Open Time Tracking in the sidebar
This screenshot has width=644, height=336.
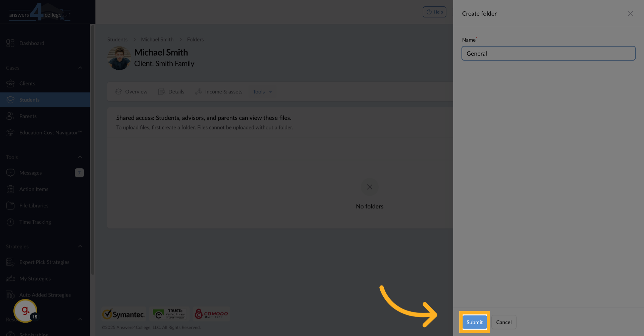(x=45, y=222)
